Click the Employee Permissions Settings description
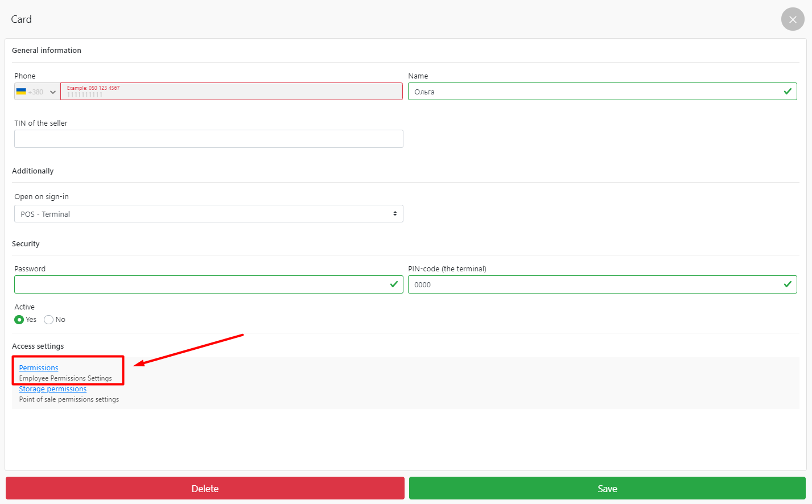The image size is (812, 504). point(65,378)
